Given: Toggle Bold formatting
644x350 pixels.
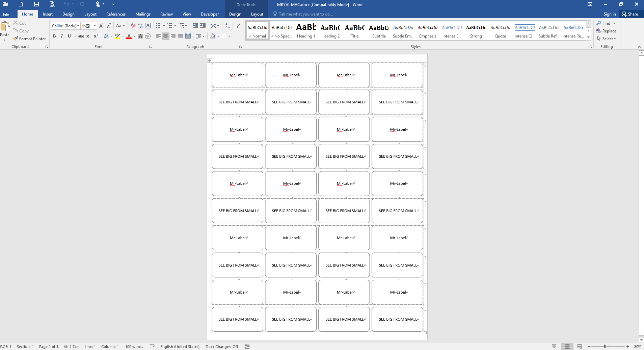Looking at the screenshot, I should [54, 36].
